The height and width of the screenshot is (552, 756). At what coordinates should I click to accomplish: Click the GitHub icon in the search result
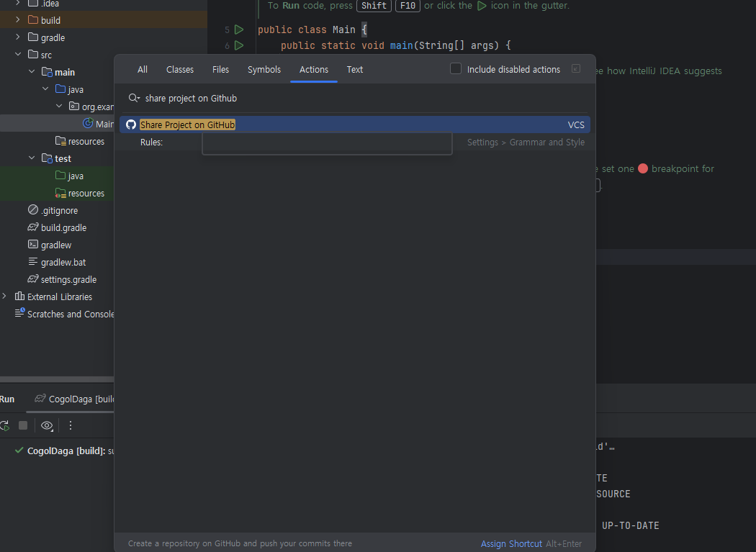130,125
